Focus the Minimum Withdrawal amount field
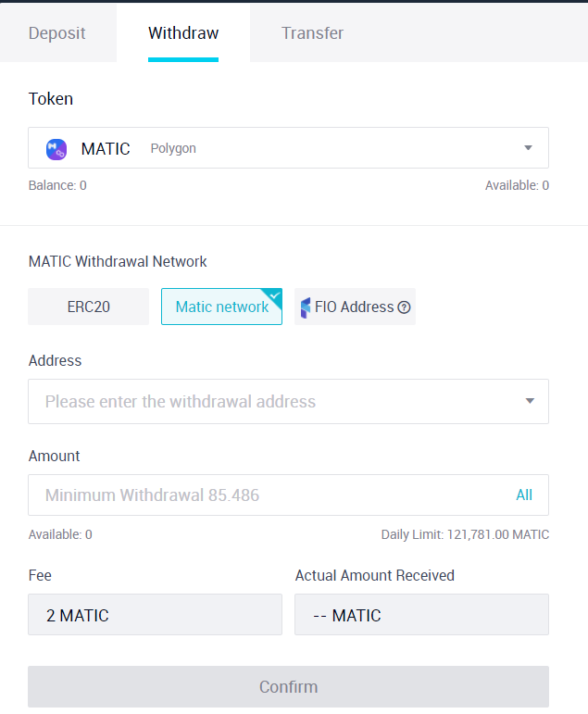The height and width of the screenshot is (714, 588). click(x=288, y=495)
